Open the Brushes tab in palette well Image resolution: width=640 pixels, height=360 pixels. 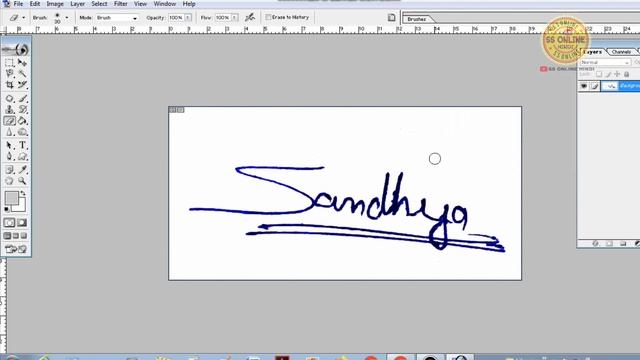[416, 19]
